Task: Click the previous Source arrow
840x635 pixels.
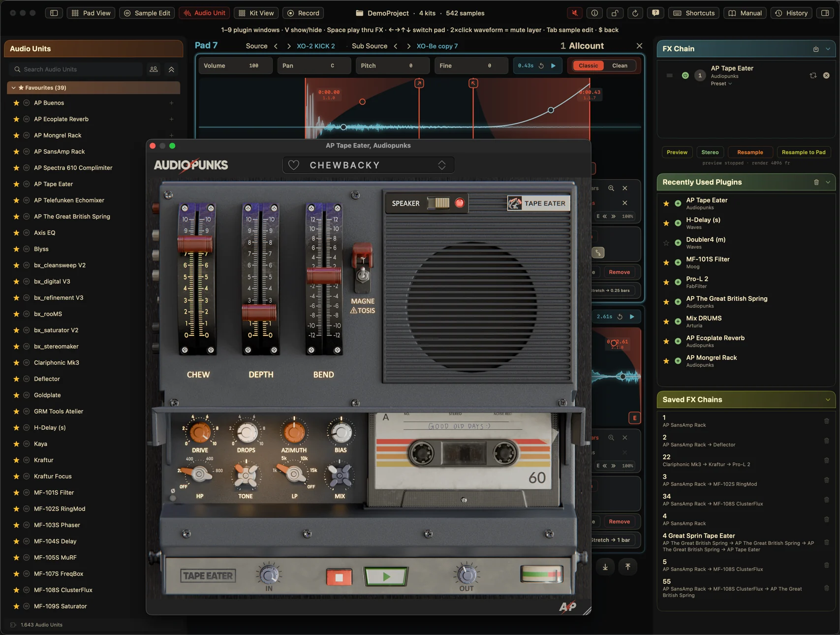Action: (x=276, y=46)
